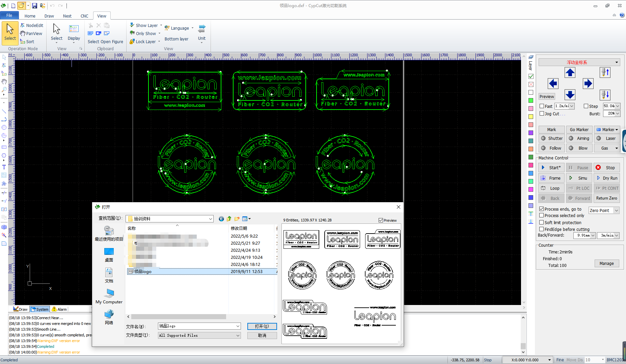Enable Soft limit protection checkbox
Image resolution: width=626 pixels, height=364 pixels.
[x=542, y=222]
